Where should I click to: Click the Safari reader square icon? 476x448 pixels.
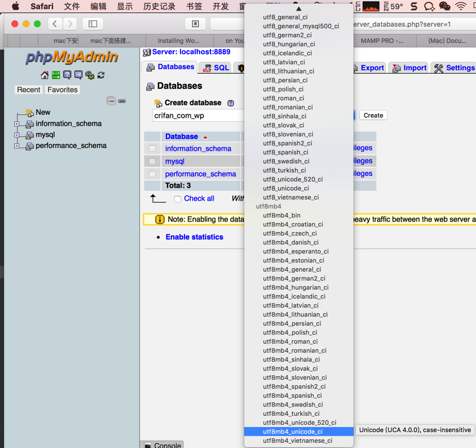click(196, 24)
